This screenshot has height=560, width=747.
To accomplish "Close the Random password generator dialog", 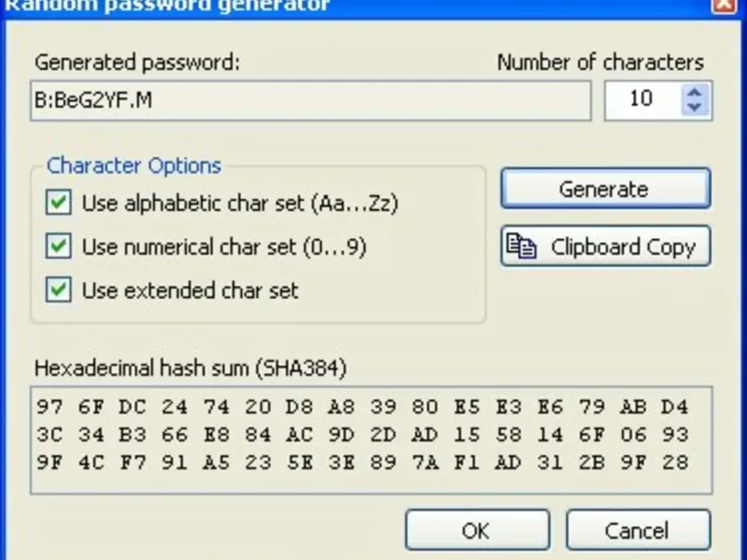I will click(722, 5).
